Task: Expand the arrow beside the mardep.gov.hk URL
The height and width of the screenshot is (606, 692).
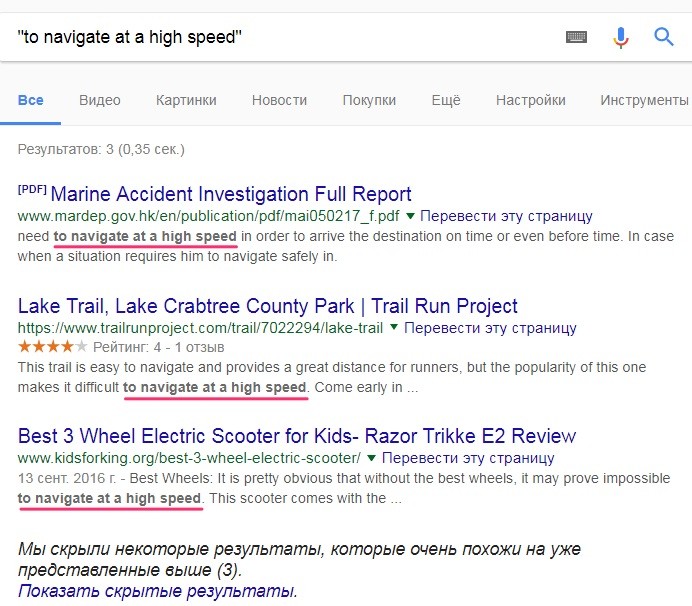Action: pyautogui.click(x=410, y=216)
